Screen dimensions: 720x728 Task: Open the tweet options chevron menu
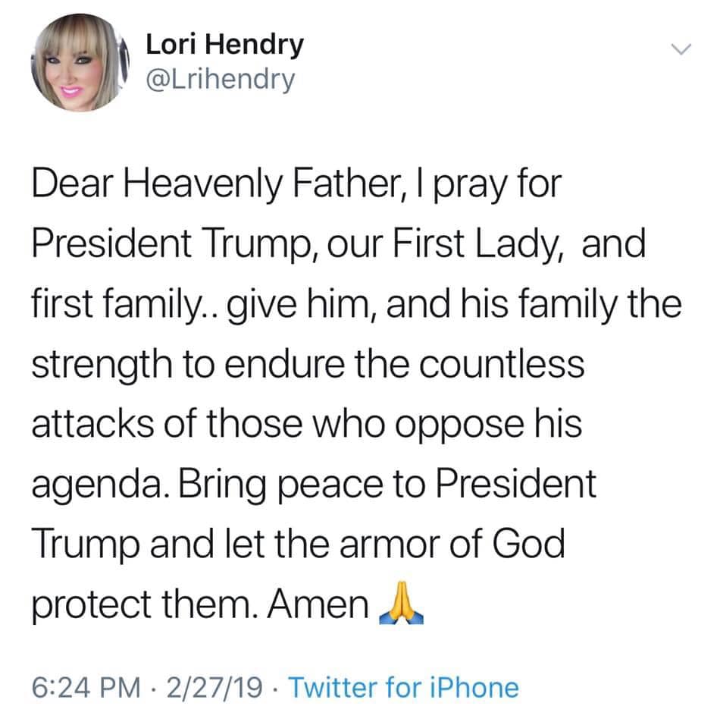pos(682,50)
